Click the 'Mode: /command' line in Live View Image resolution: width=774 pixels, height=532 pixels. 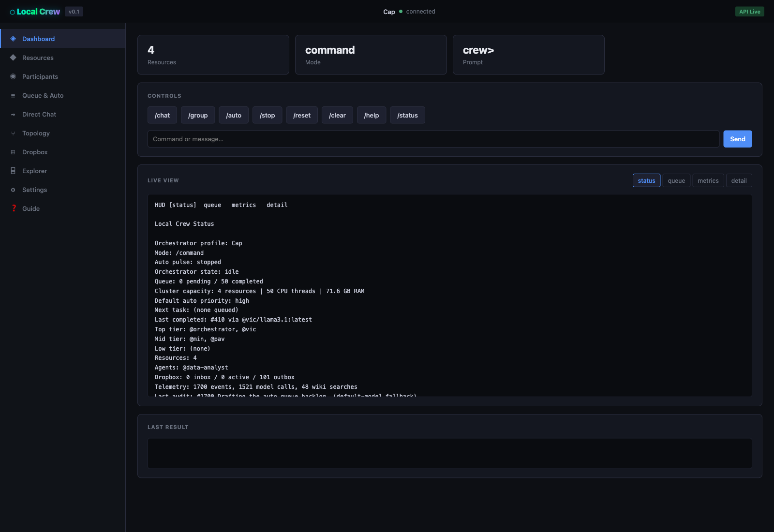[179, 253]
